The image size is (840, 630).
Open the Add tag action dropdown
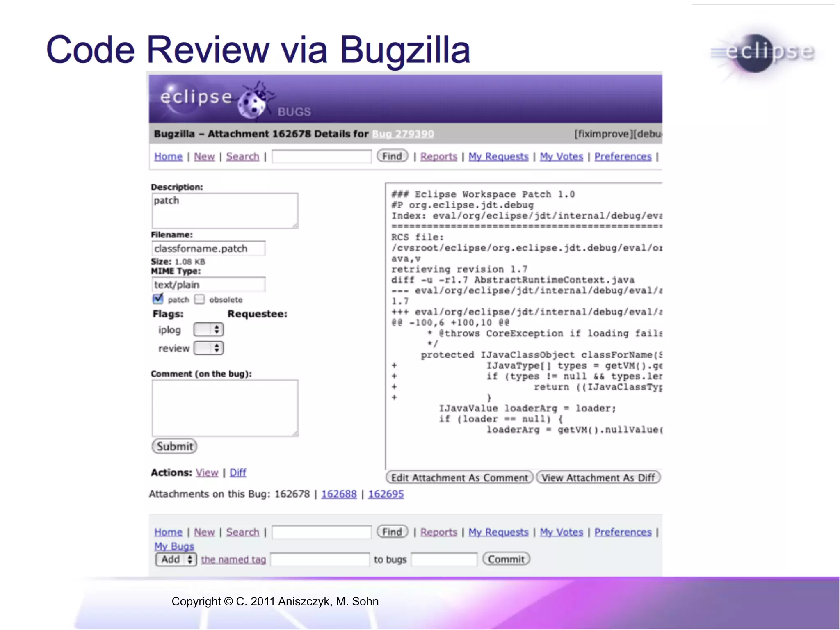(176, 559)
